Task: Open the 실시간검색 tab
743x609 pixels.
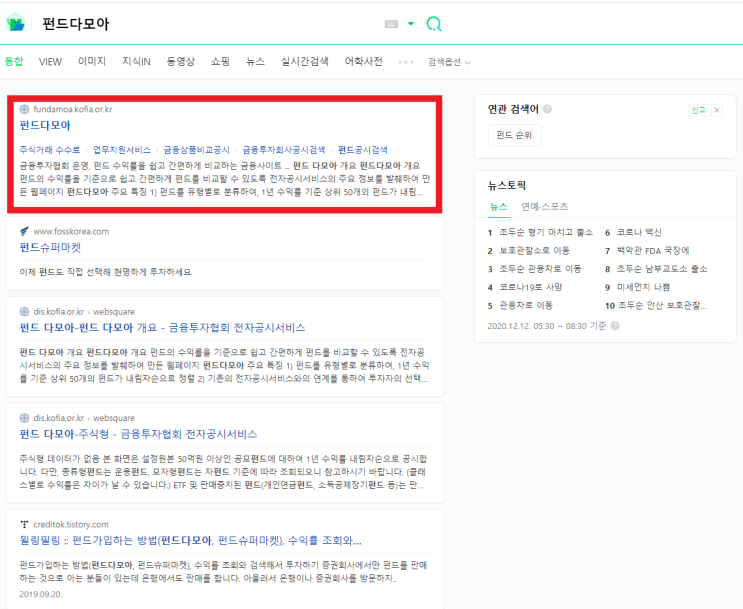Action: coord(305,62)
